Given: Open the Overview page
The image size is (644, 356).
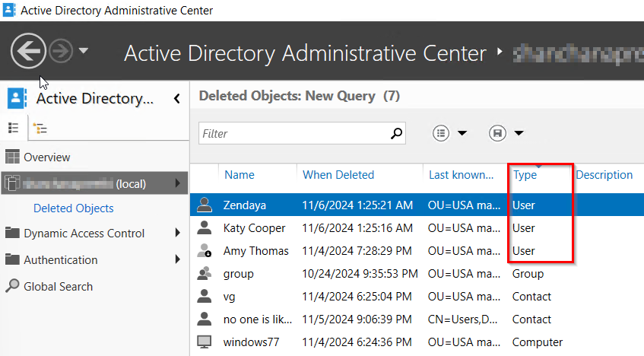Looking at the screenshot, I should click(47, 157).
